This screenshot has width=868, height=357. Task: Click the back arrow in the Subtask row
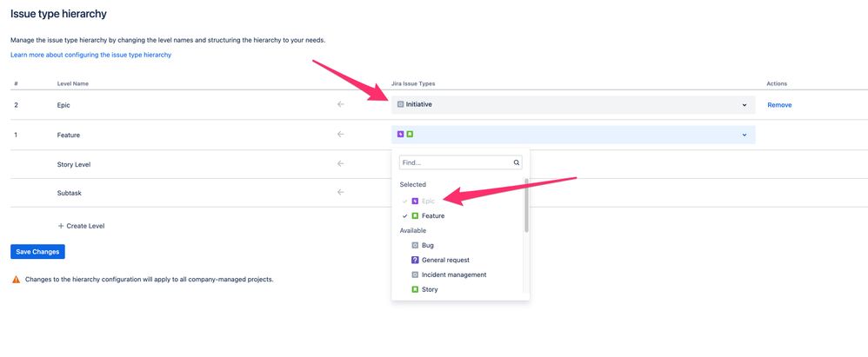coord(340,192)
